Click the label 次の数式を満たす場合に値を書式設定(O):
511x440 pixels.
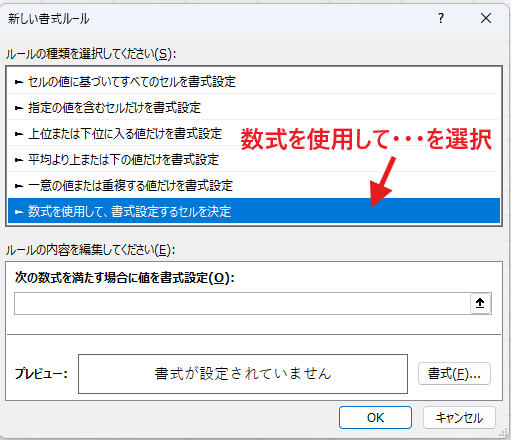tap(125, 278)
